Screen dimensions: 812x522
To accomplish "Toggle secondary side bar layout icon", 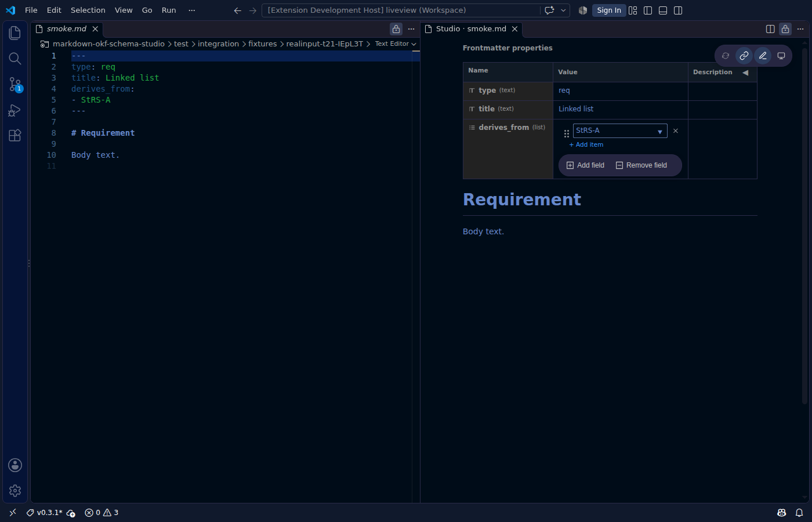I will click(x=678, y=10).
